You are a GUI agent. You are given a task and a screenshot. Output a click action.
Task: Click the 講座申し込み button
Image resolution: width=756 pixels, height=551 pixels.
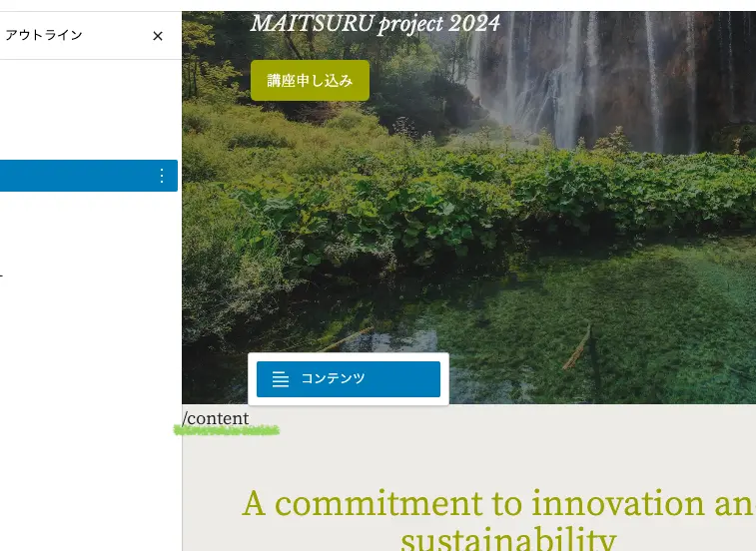[x=310, y=81]
